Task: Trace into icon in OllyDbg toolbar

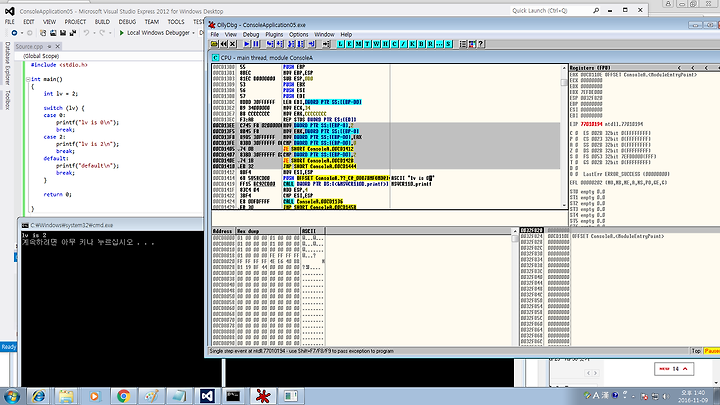Action: tap(291, 44)
